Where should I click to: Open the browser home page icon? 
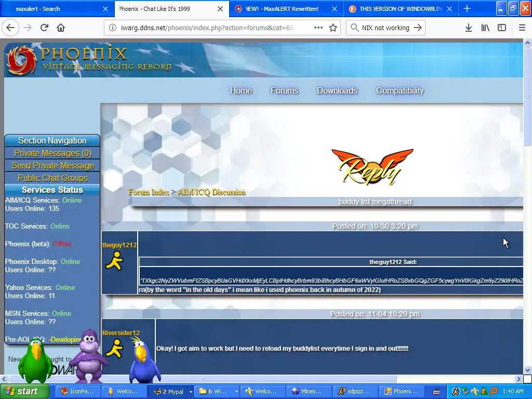[x=61, y=28]
